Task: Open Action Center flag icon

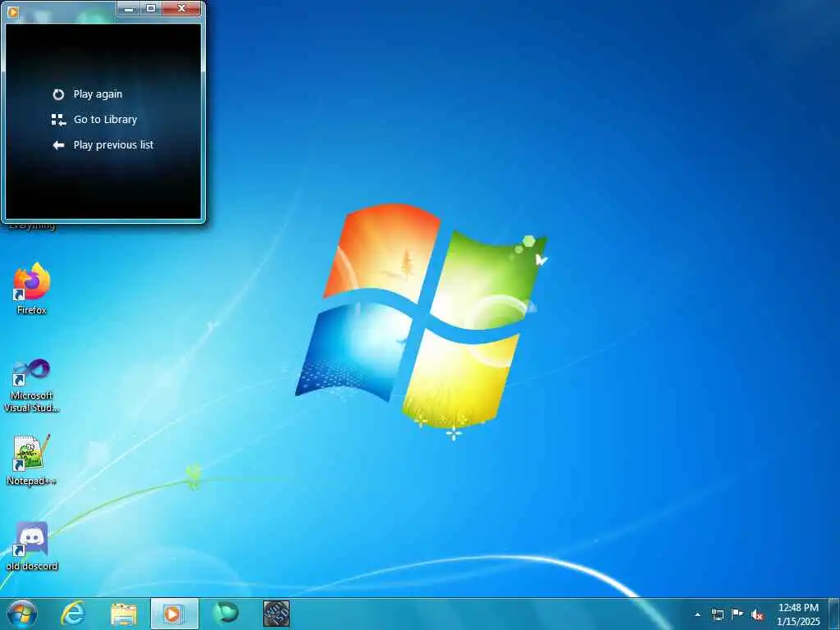Action: point(737,614)
